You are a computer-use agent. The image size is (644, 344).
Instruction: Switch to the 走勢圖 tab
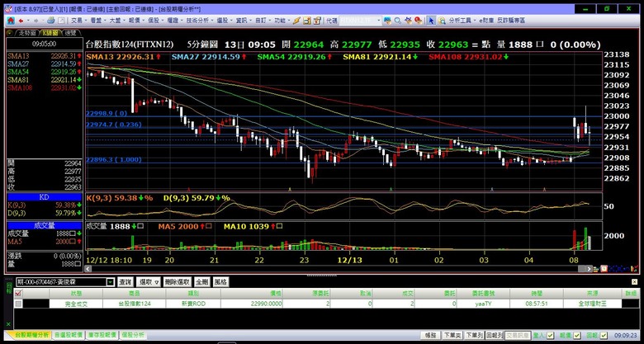[x=26, y=32]
